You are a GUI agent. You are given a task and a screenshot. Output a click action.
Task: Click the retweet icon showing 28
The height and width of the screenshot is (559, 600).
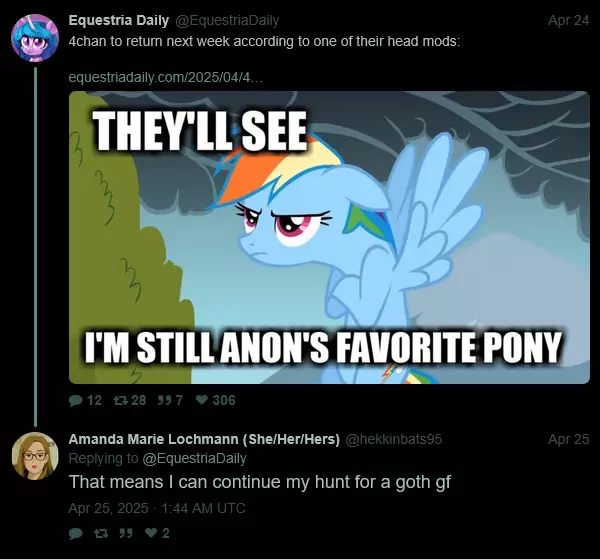pos(120,401)
